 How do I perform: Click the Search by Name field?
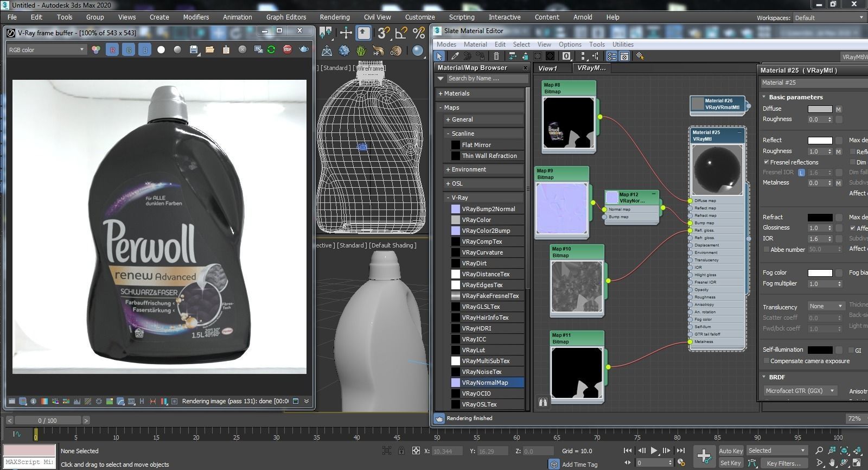(487, 79)
